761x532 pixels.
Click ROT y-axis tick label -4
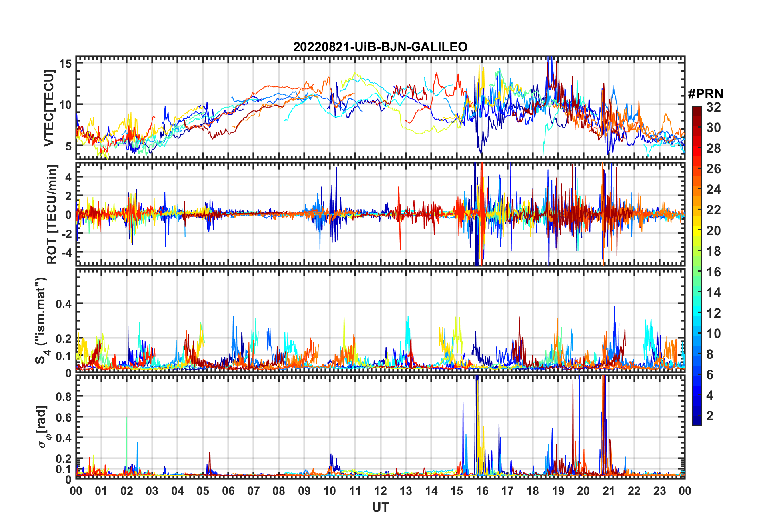[66, 252]
